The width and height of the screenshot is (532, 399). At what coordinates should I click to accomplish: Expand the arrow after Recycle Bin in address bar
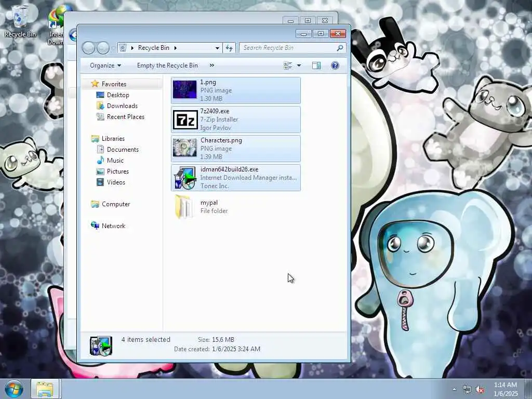176,48
